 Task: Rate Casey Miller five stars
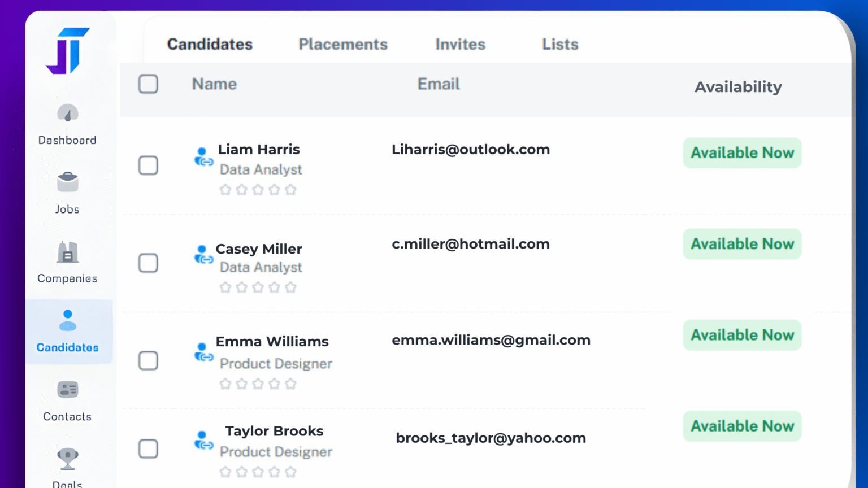[290, 287]
